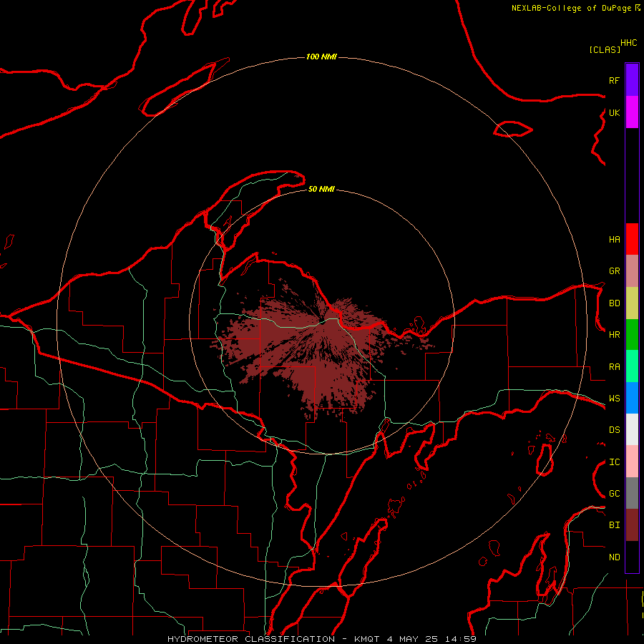Click the IC legend label
The height and width of the screenshot is (644, 644).
pos(614,462)
